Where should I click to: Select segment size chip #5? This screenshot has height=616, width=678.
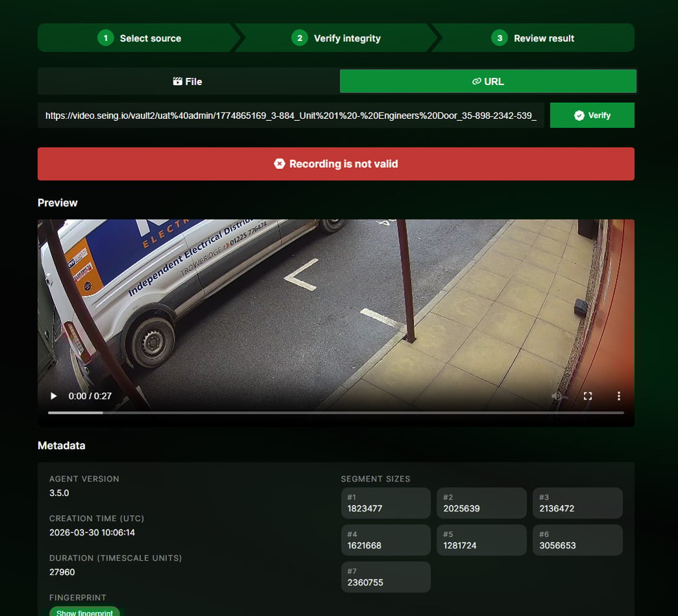pyautogui.click(x=481, y=539)
